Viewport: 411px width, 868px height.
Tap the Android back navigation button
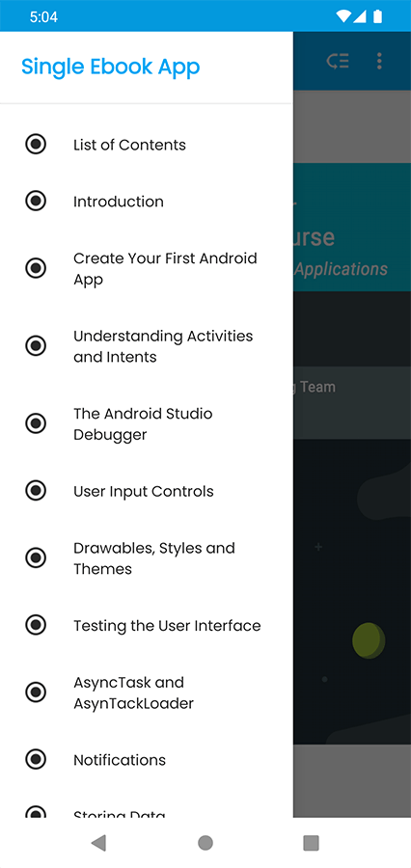[98, 843]
